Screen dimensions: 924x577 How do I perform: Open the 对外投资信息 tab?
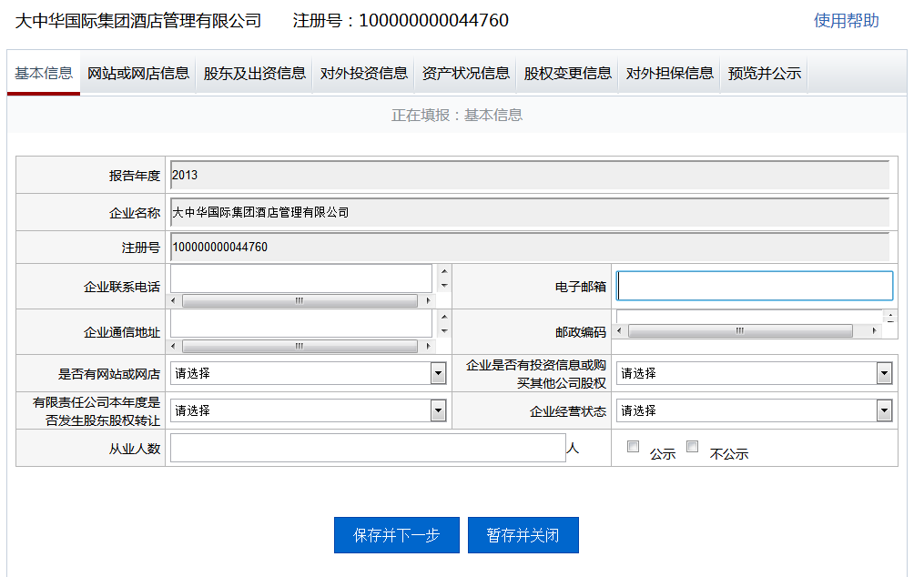363,73
